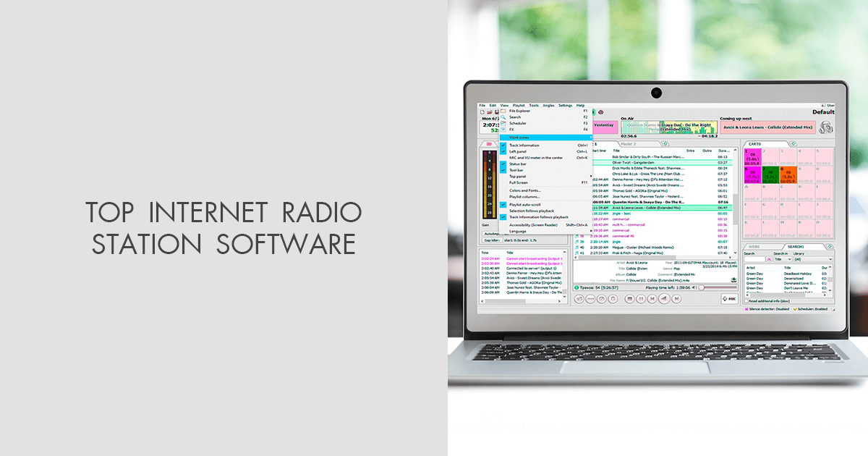The width and height of the screenshot is (868, 456).
Task: Clear the search box using the pink X icon
Action: [x=769, y=259]
